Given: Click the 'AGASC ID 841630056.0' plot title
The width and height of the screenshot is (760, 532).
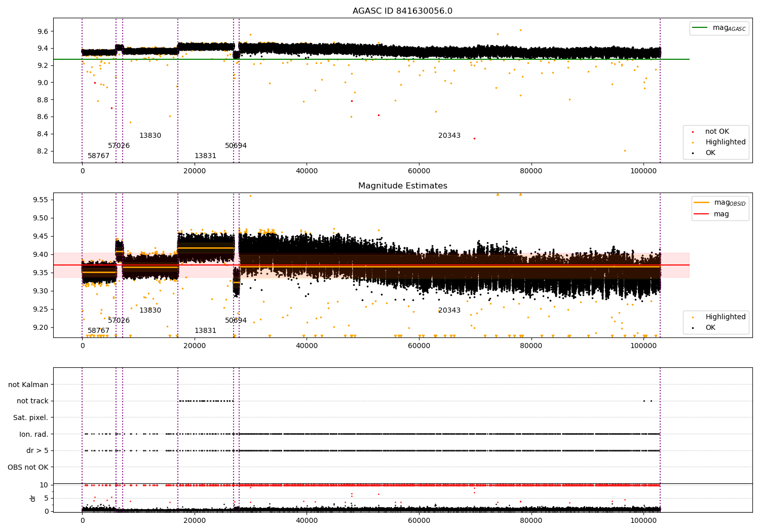Looking at the screenshot, I should pos(402,11).
